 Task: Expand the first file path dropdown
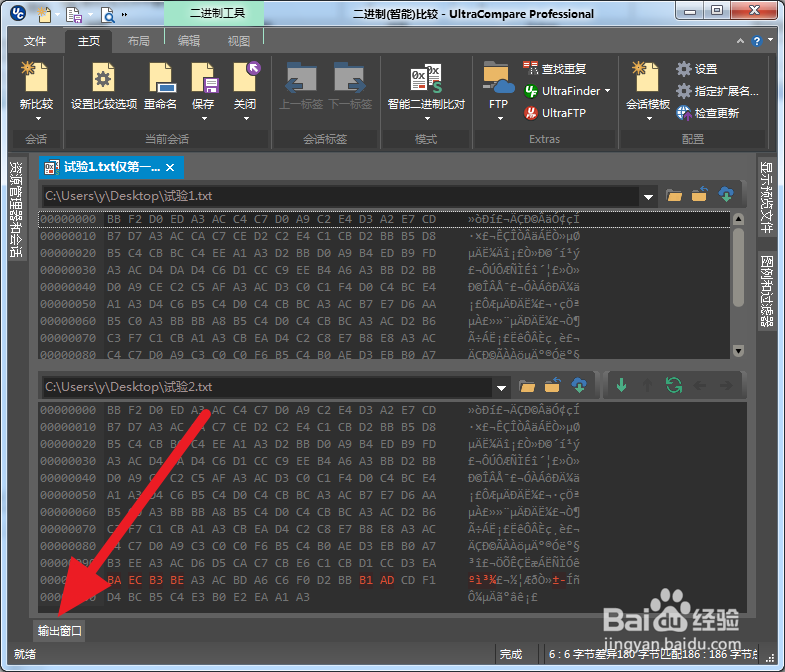coord(648,197)
